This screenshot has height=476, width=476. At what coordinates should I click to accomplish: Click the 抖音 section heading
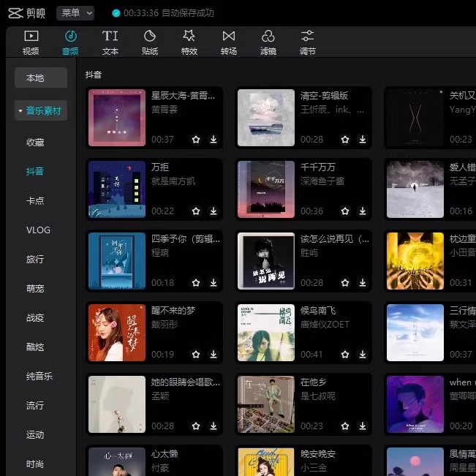pyautogui.click(x=93, y=75)
